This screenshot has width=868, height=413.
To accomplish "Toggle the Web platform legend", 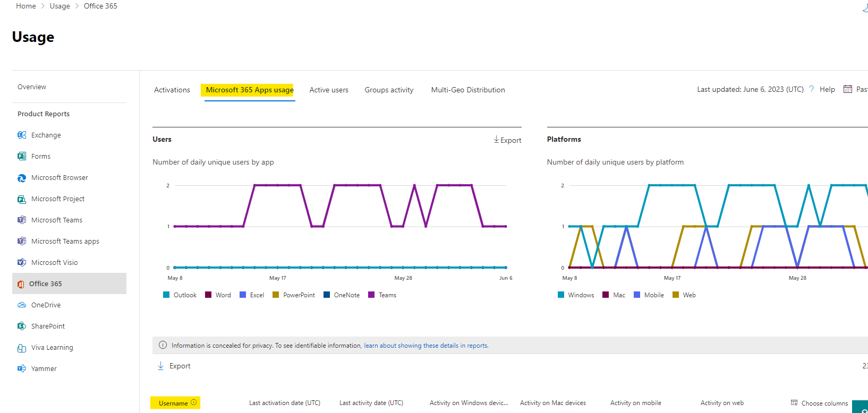I will [684, 295].
